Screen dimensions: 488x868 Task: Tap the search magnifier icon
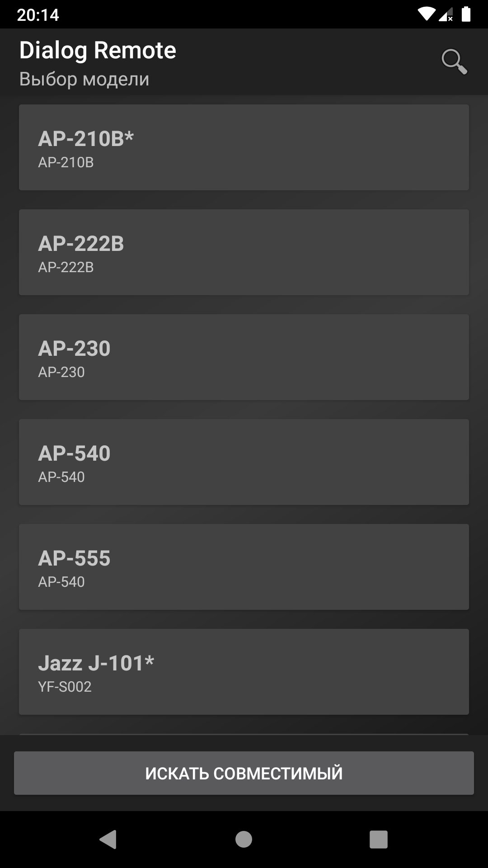tap(454, 61)
